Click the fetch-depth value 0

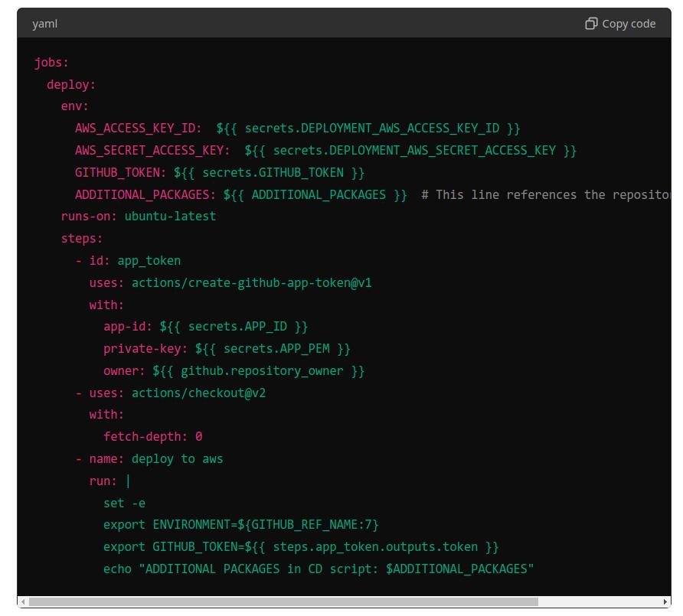point(198,437)
